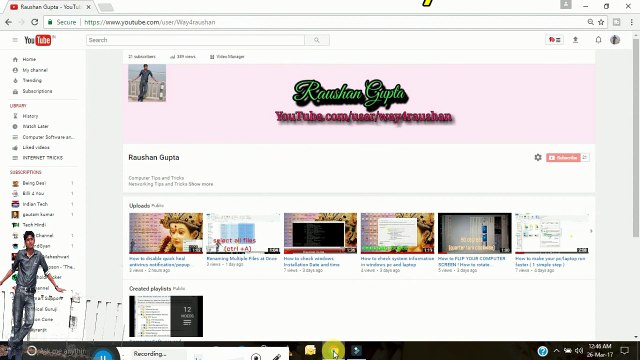Focus the YouTube search box
This screenshot has width=640, height=360.
[x=195, y=40]
